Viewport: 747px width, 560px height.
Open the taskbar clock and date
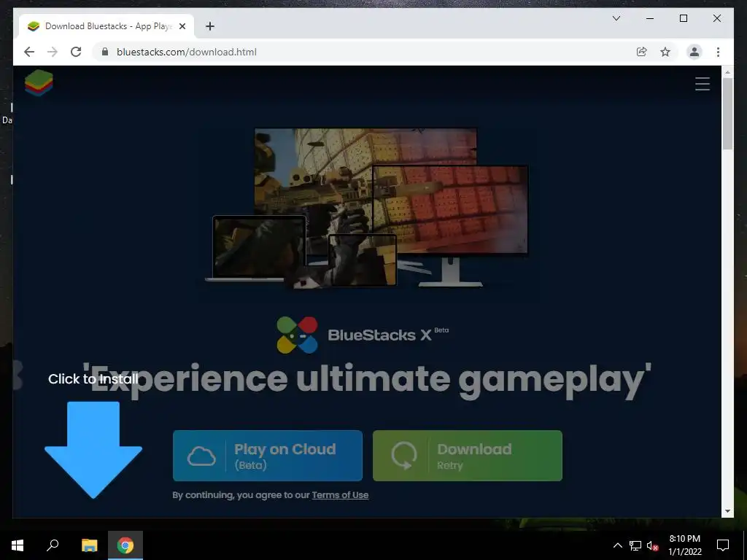tap(684, 545)
